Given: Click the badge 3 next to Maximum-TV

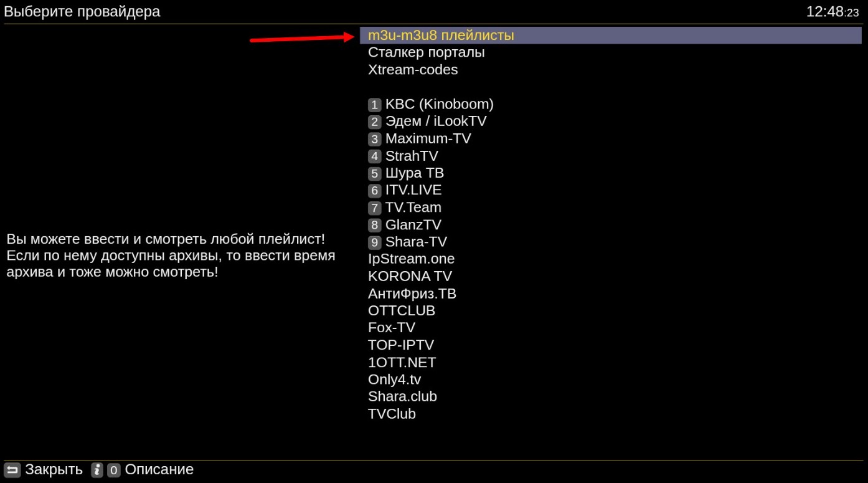Looking at the screenshot, I should (374, 139).
